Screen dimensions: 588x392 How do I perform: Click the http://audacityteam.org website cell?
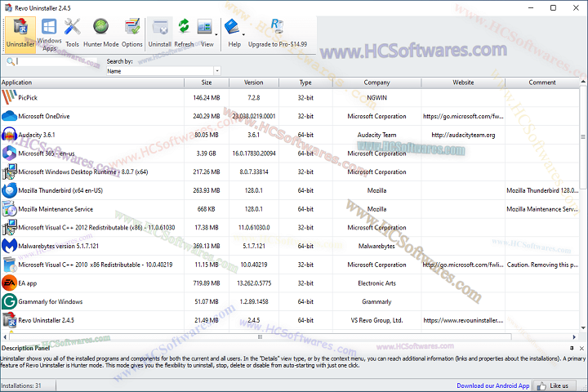tap(463, 135)
